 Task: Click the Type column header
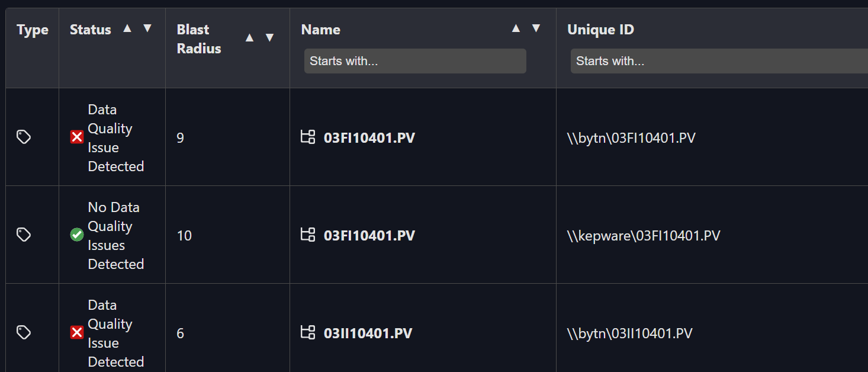(33, 29)
